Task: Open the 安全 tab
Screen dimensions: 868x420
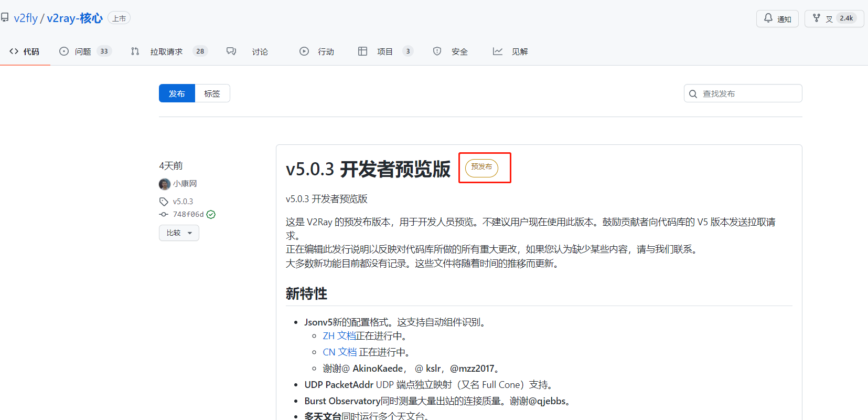Action: [451, 51]
